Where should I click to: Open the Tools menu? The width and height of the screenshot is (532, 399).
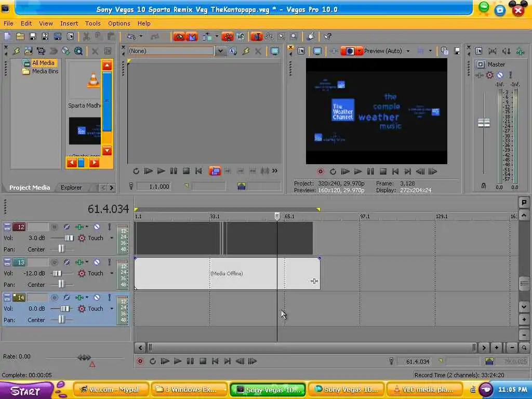pyautogui.click(x=92, y=23)
